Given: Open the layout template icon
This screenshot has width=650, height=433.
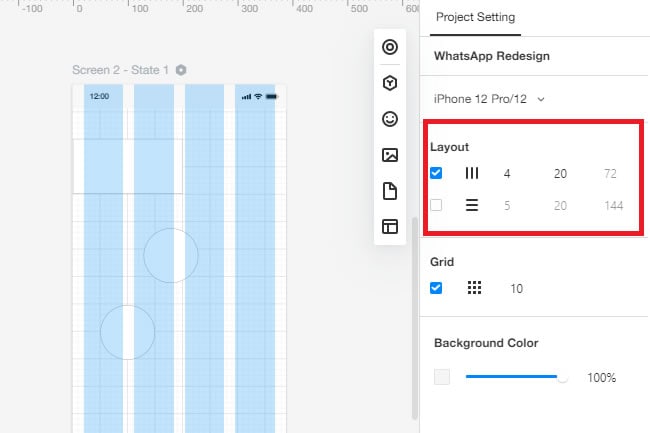Looking at the screenshot, I should coord(390,227).
